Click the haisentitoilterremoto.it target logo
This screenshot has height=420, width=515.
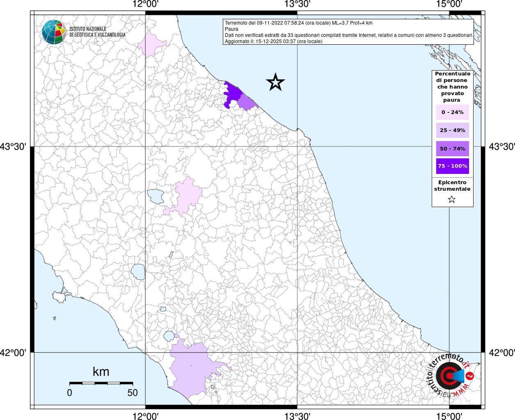[450, 376]
